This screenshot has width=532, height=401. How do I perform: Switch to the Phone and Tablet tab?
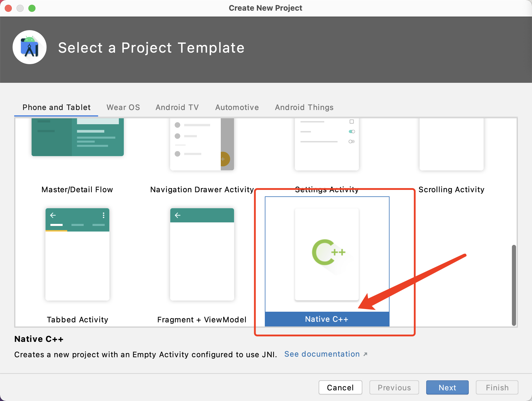click(56, 107)
